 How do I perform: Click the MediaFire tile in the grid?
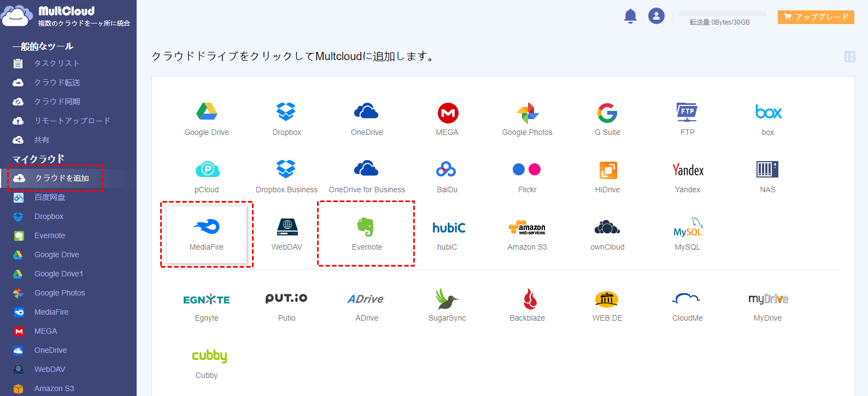pos(207,234)
